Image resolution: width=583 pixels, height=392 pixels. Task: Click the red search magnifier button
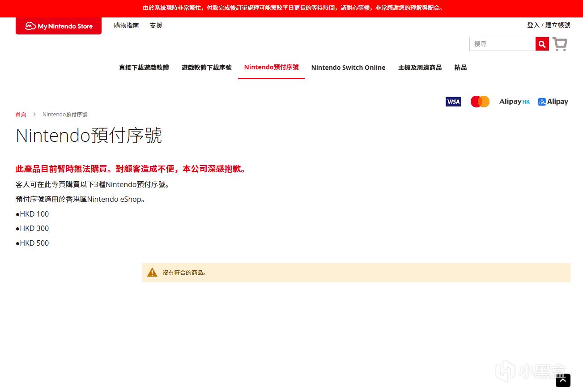(x=542, y=44)
